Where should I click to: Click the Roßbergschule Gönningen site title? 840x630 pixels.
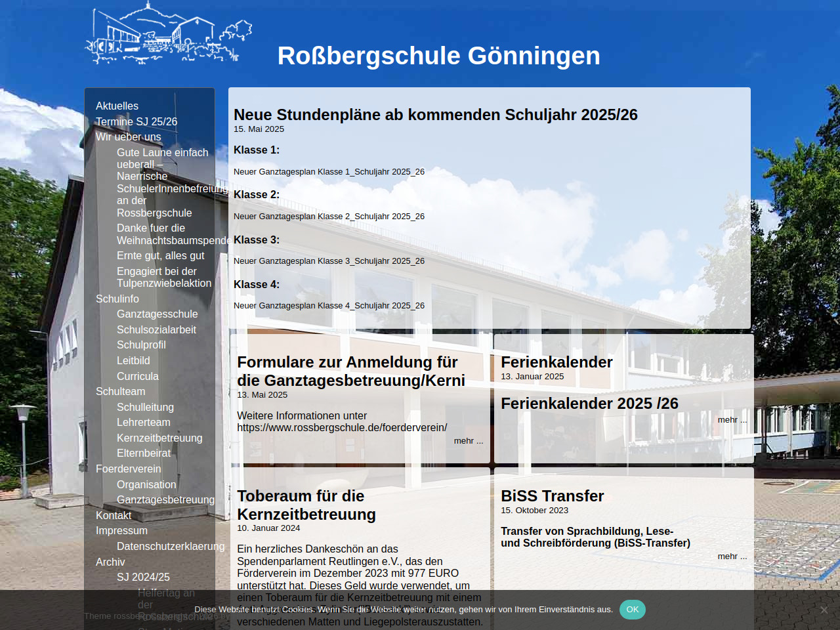point(438,56)
